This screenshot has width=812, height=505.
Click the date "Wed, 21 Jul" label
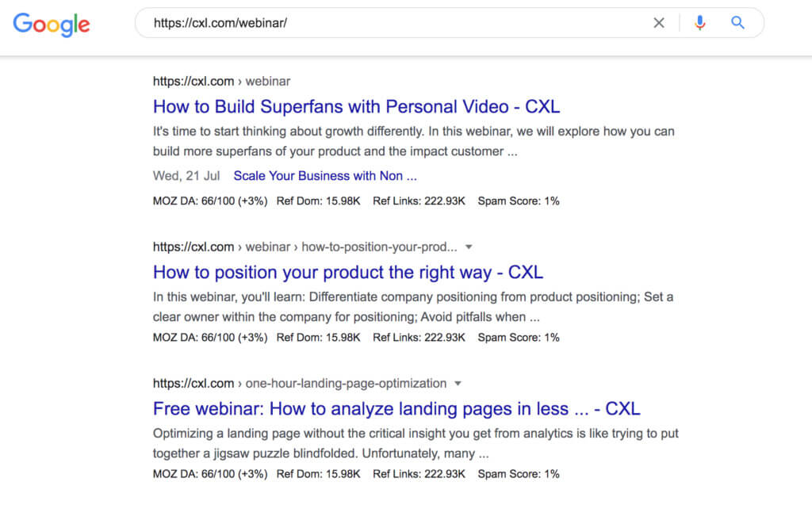click(x=186, y=175)
